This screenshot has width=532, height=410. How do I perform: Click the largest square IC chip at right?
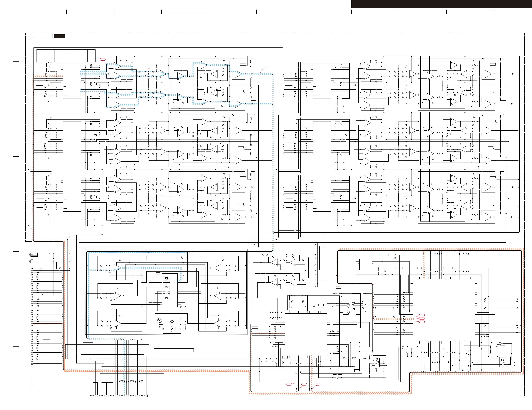coord(444,310)
